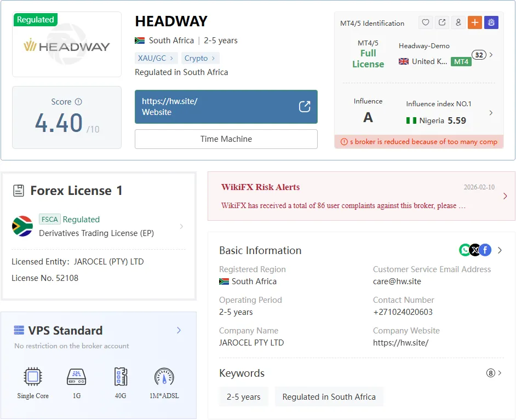The image size is (516, 420).
Task: Click the purple bug report icon
Action: [491, 22]
